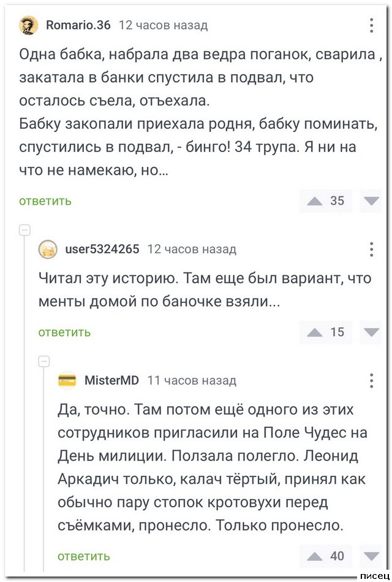Upvote user5324265's comment with 15 rating
This screenshot has height=582, width=392.
coord(315,332)
